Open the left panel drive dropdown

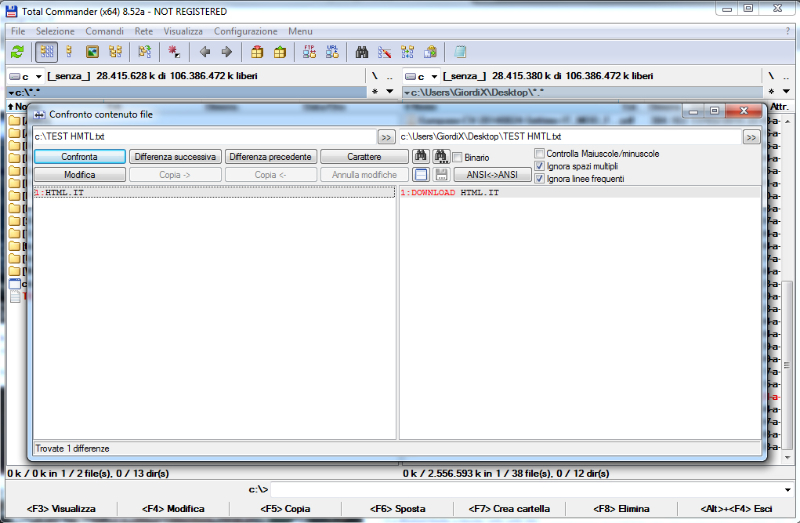click(x=38, y=76)
